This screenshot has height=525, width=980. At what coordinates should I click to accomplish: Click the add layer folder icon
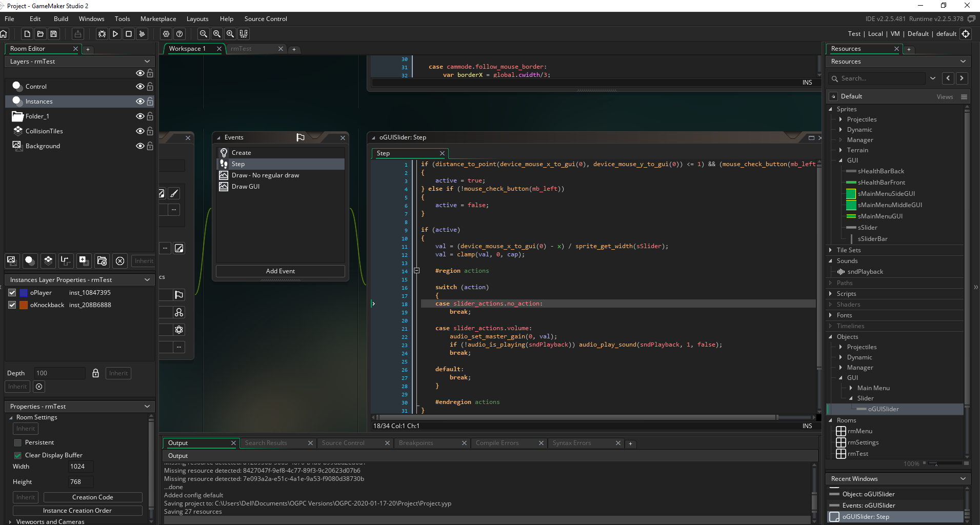coord(102,260)
